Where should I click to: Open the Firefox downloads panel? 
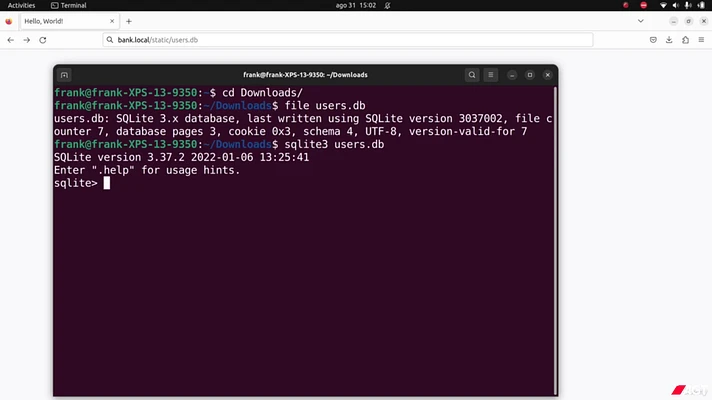(x=669, y=40)
